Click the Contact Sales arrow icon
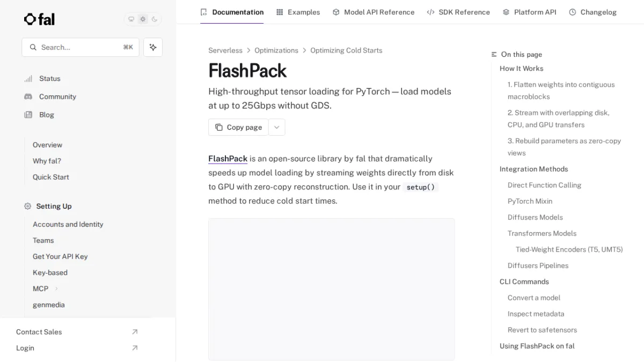Viewport: 644px width, 362px height. pos(135,332)
